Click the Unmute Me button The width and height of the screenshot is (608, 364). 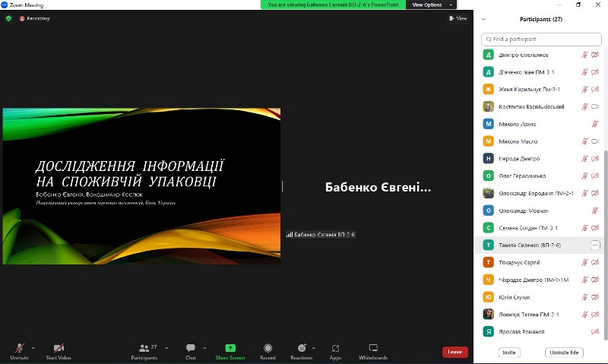[x=564, y=353]
